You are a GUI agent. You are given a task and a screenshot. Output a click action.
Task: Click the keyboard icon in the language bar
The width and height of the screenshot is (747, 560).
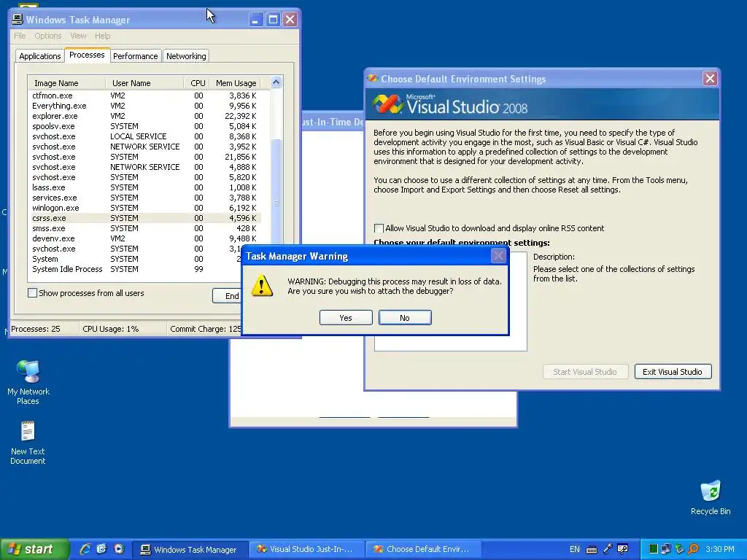click(x=591, y=550)
